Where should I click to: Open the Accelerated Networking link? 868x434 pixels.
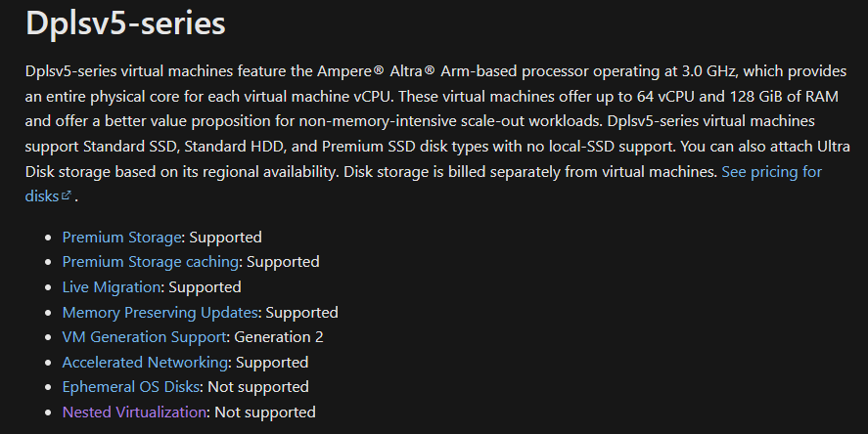pyautogui.click(x=145, y=362)
